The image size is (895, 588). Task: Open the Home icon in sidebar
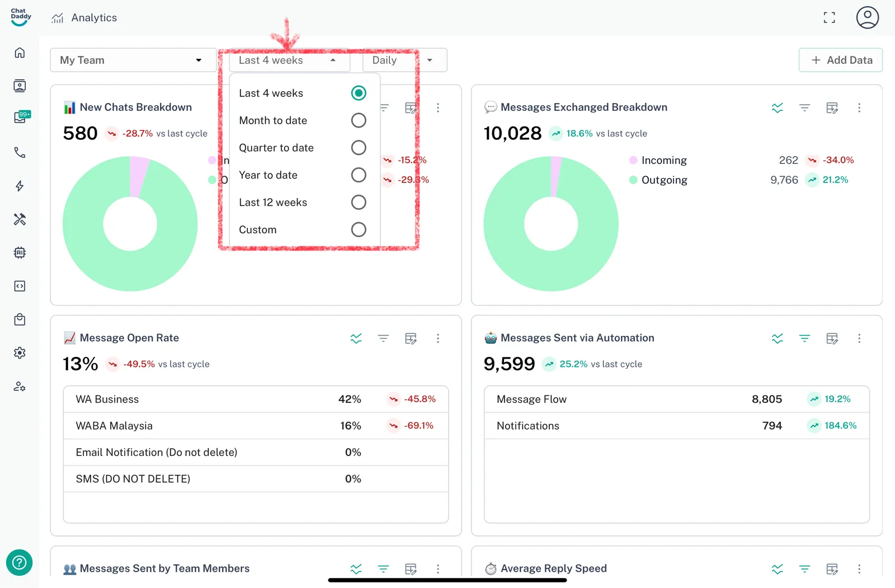coord(20,53)
